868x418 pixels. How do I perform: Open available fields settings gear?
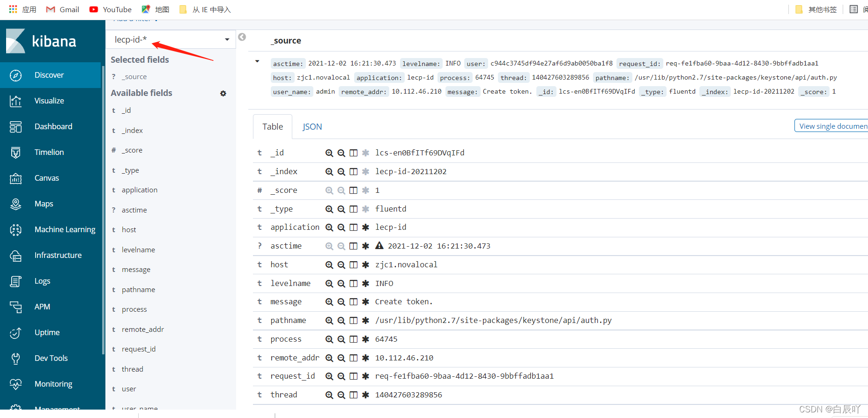(223, 94)
